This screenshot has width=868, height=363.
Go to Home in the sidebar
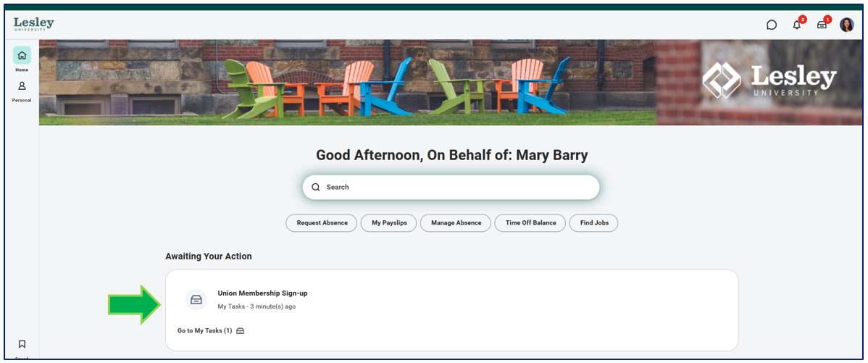(x=22, y=59)
